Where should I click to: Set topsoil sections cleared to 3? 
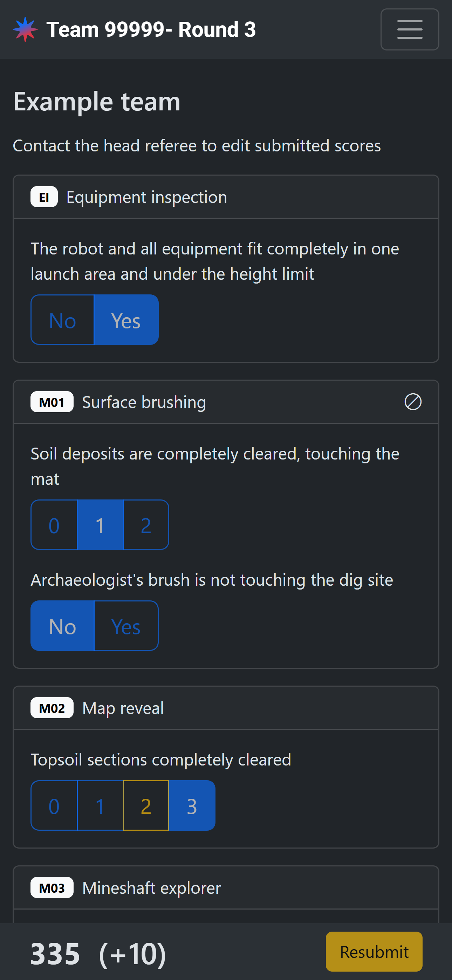pos(192,805)
